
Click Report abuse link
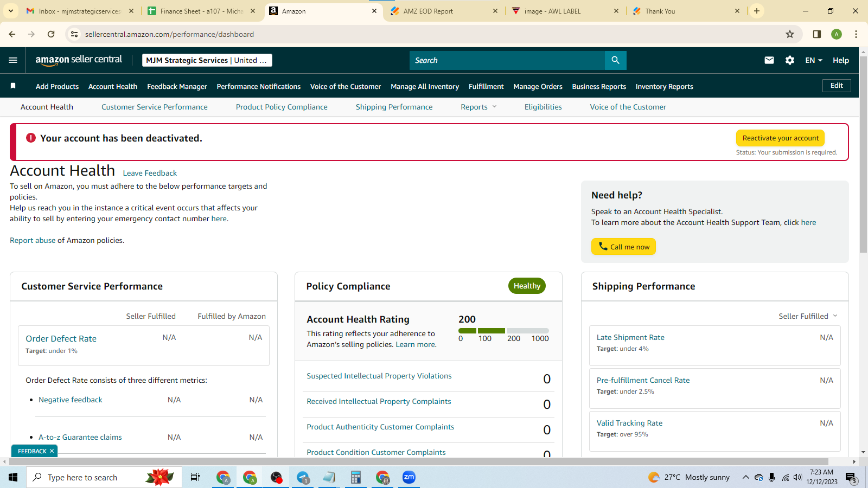pyautogui.click(x=33, y=240)
